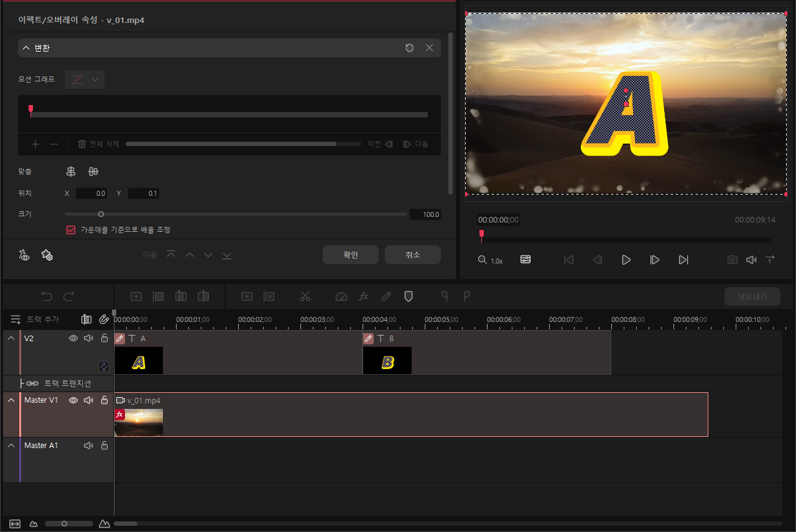Open preview settings sliders icon
The height and width of the screenshot is (532, 796).
525,260
